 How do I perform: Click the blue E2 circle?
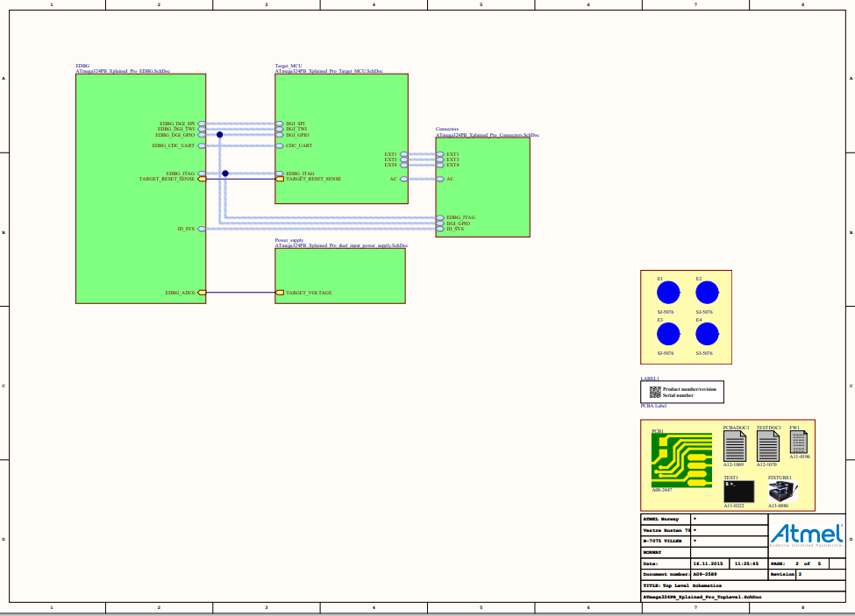tap(707, 293)
